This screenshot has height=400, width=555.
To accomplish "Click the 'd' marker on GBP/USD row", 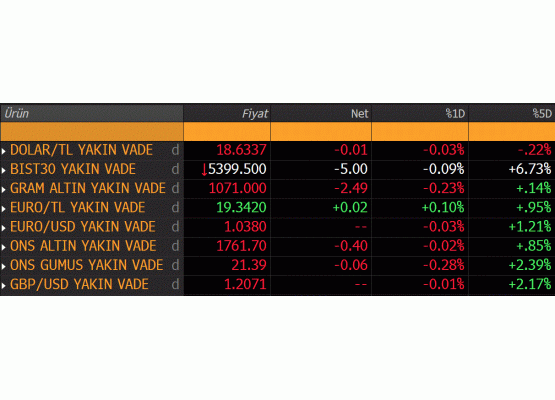I will [175, 284].
